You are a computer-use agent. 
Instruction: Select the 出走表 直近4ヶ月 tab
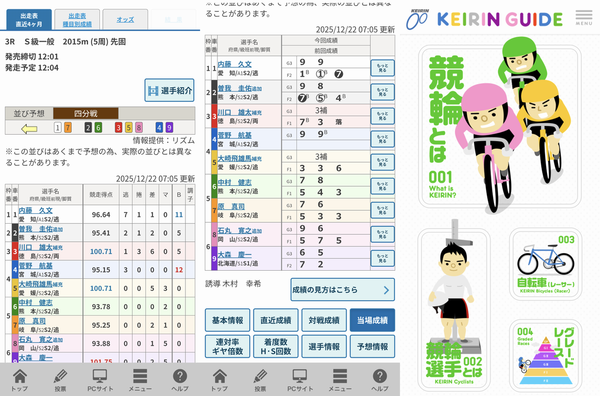29,20
